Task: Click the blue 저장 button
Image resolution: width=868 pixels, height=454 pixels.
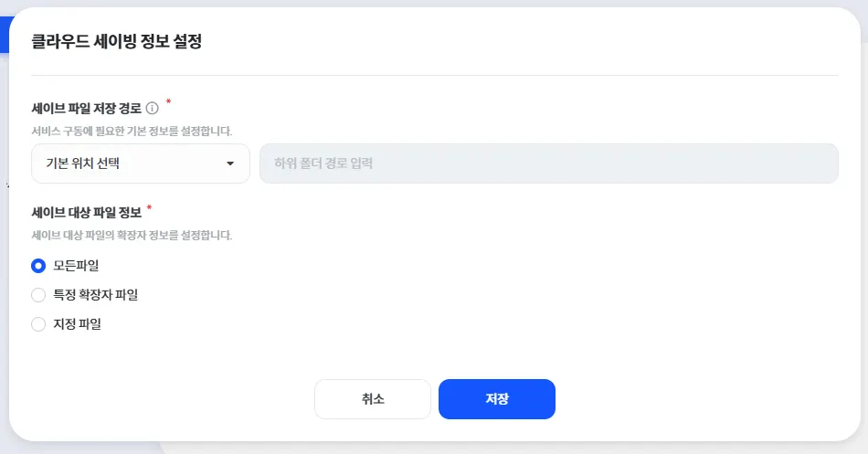Action: [496, 399]
